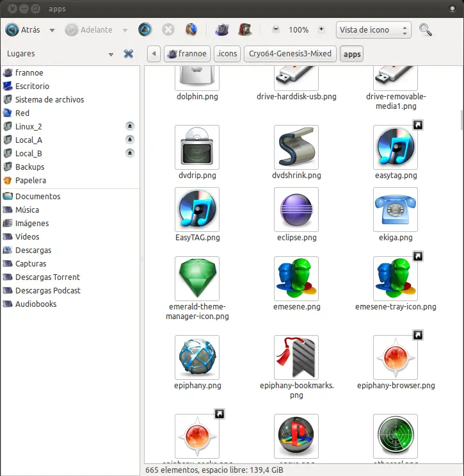Zoom in with the plus button
Image resolution: width=464 pixels, height=476 pixels.
[x=321, y=29]
